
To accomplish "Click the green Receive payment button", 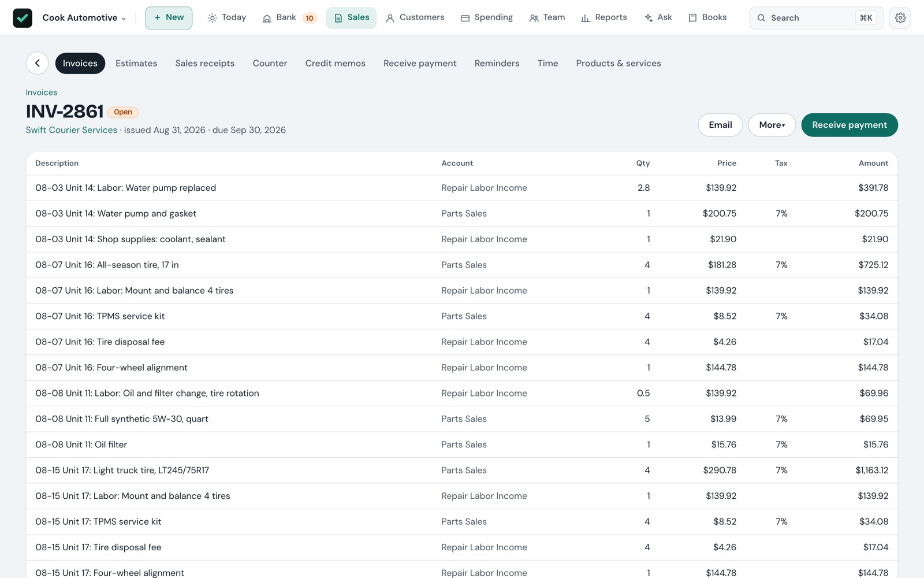I will tap(849, 125).
